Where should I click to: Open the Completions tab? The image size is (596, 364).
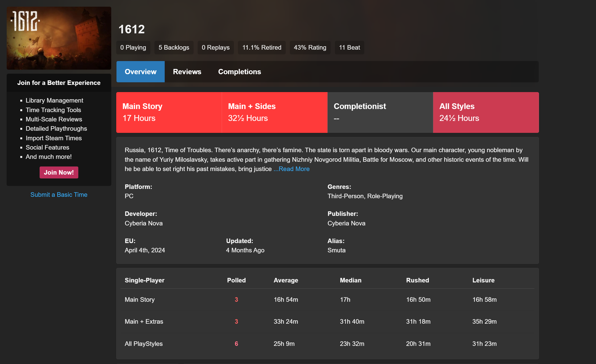coord(239,72)
